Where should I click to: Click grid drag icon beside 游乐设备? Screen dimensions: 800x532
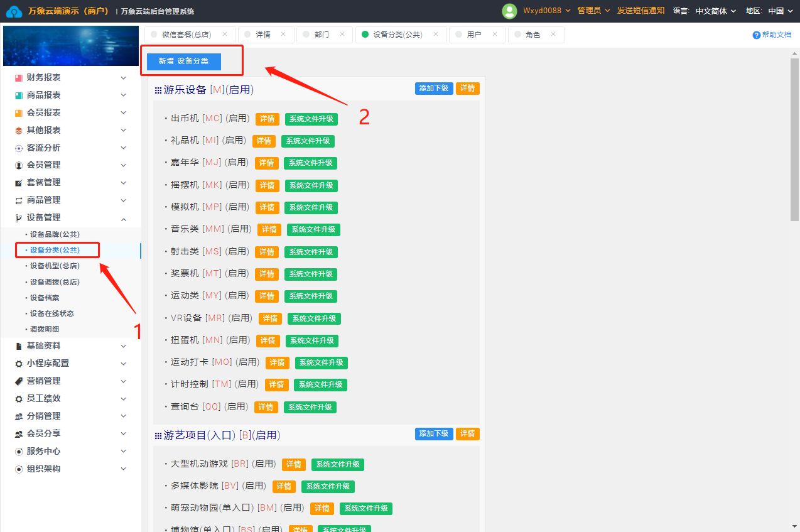(x=158, y=90)
